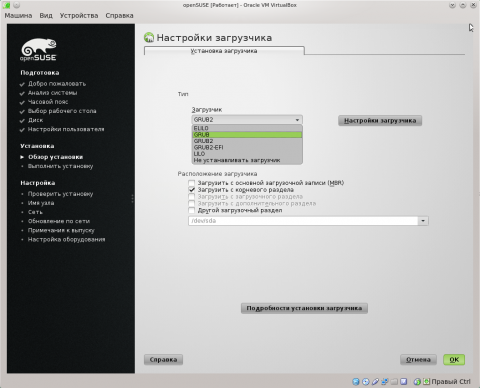Click the mouse integration globe icon
Viewport: 480px width, 388px height.
pos(417,381)
